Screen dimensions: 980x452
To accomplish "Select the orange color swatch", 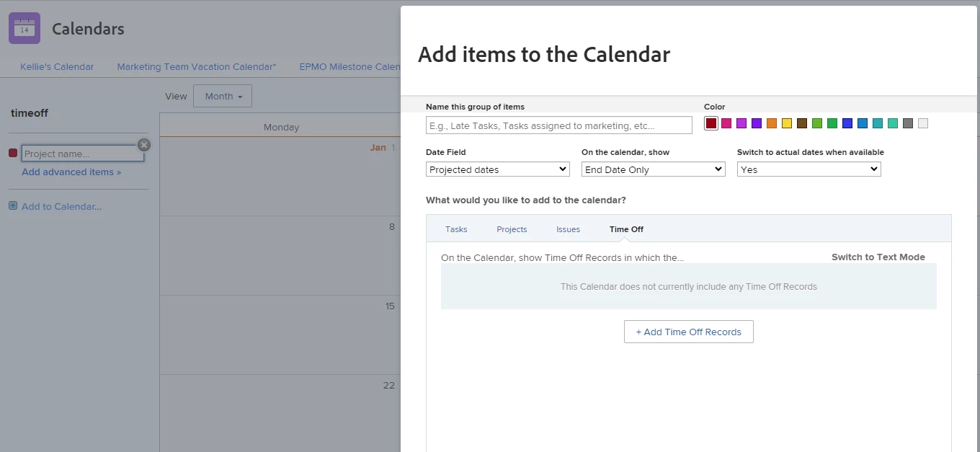I will coord(772,123).
